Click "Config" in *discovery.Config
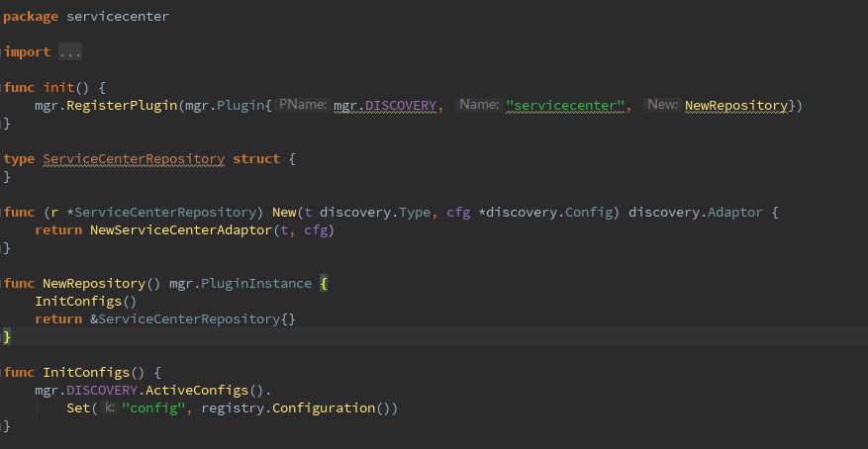The height and width of the screenshot is (449, 868). click(x=589, y=213)
